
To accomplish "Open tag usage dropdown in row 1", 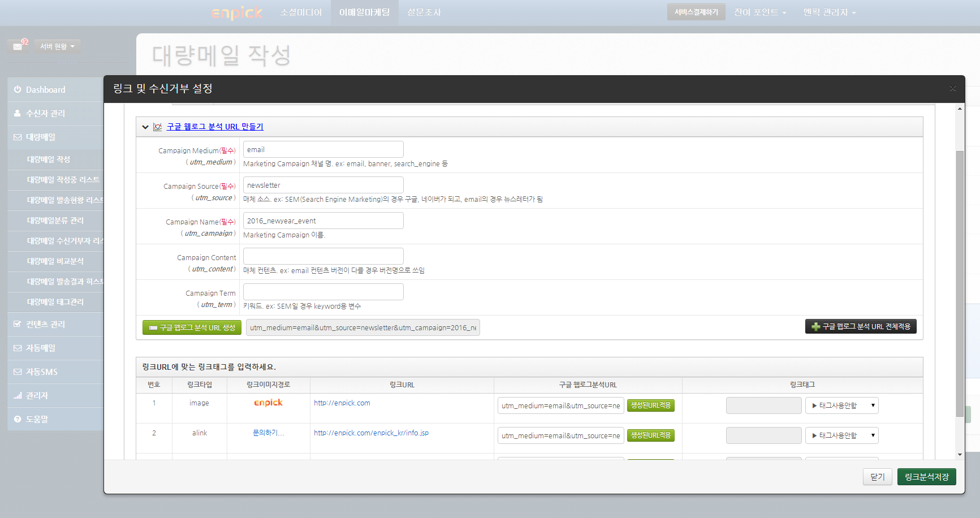I will [x=841, y=405].
